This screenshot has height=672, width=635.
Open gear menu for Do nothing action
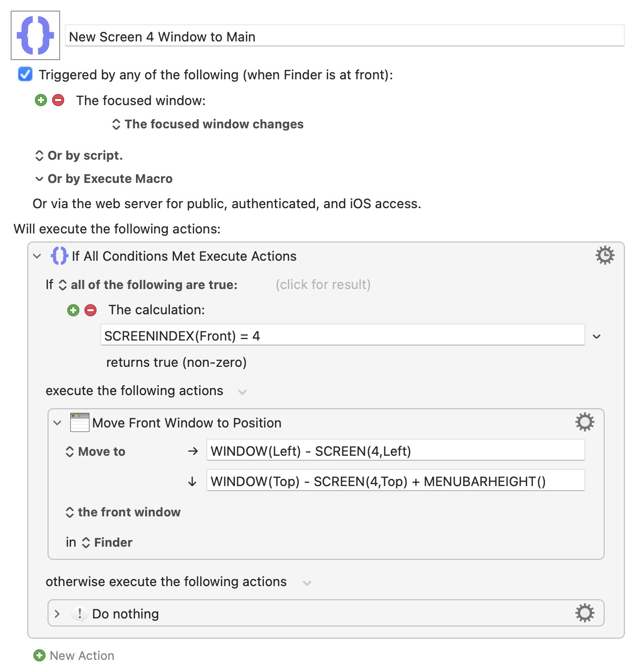pos(585,613)
